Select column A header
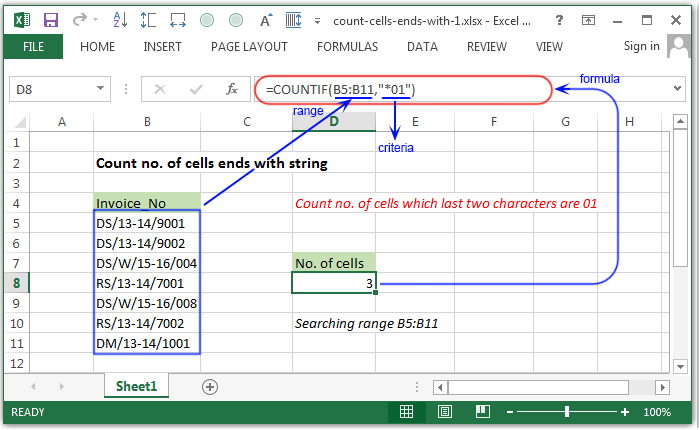Screen dimensions: 699x430 (62, 122)
